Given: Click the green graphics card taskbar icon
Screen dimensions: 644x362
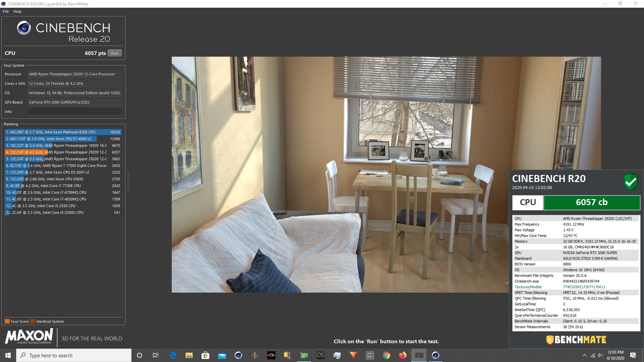Looking at the screenshot, I should click(x=304, y=355).
